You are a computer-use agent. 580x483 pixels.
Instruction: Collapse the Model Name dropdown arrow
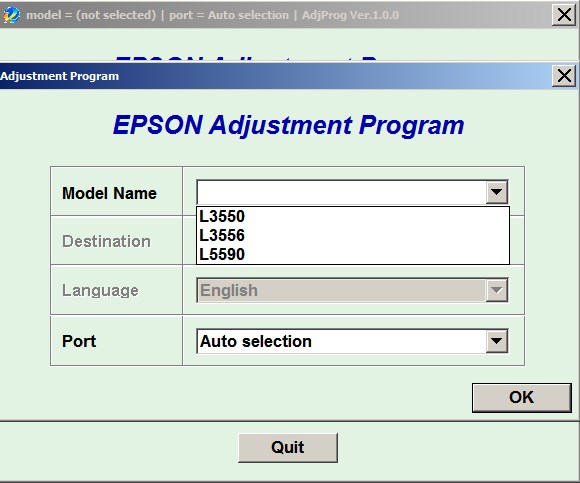click(496, 192)
